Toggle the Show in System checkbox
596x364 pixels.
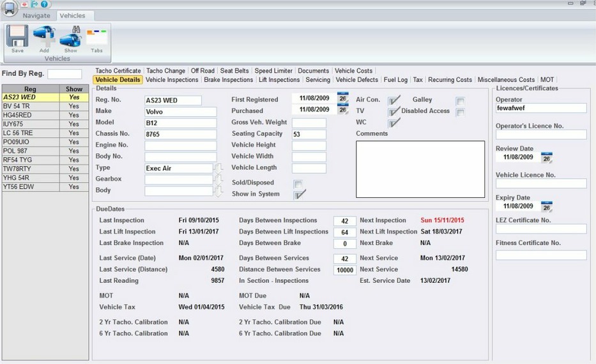pyautogui.click(x=300, y=195)
